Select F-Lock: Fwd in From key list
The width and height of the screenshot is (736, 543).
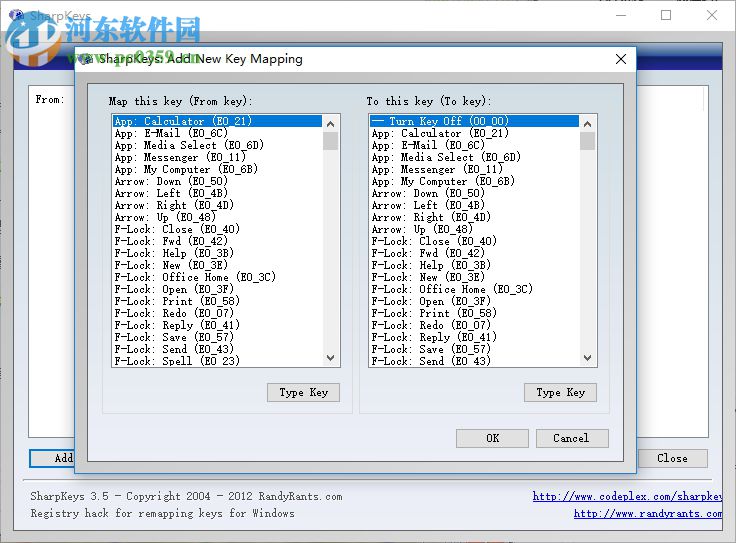pyautogui.click(x=217, y=241)
